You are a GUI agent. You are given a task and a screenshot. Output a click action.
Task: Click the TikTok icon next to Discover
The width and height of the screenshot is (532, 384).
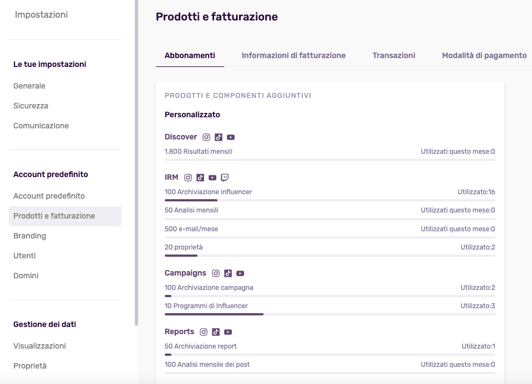point(218,137)
